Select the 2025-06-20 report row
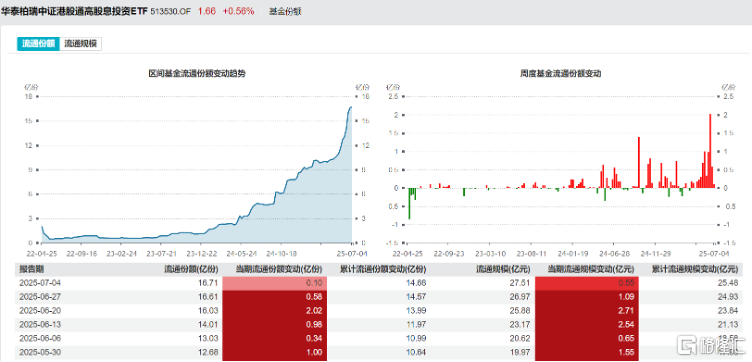 click(379, 311)
